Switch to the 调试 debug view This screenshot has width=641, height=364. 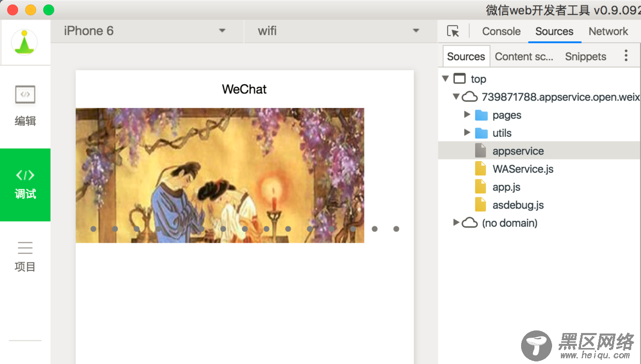tap(25, 185)
